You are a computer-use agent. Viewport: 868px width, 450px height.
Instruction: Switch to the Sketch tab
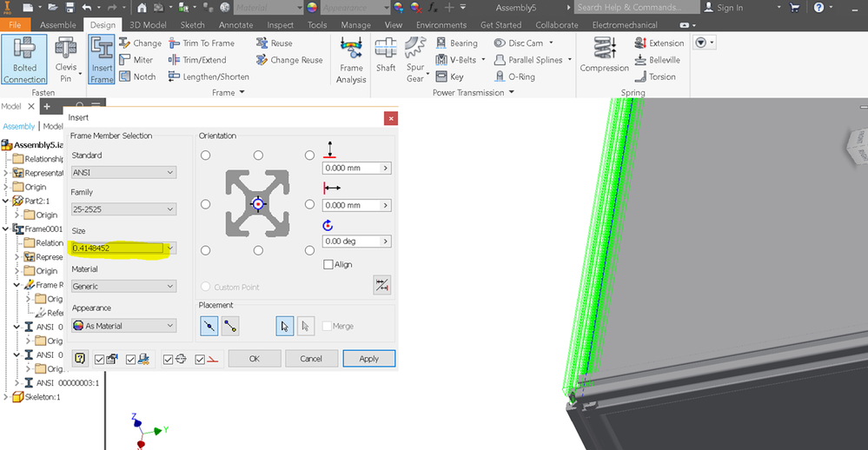192,25
